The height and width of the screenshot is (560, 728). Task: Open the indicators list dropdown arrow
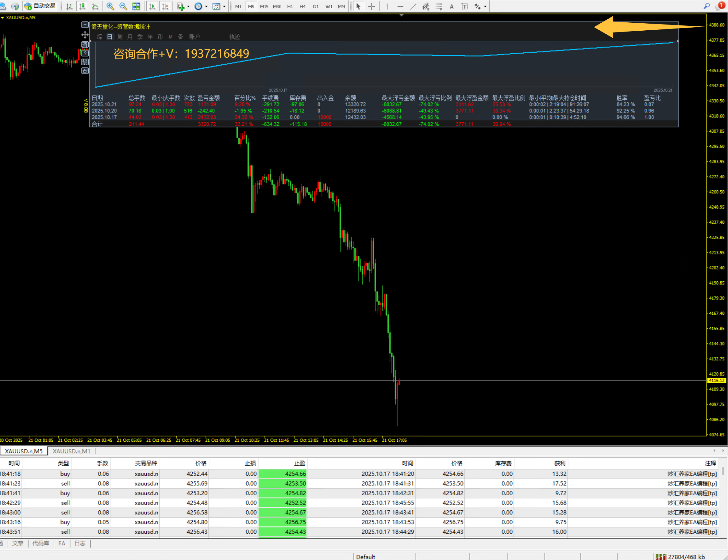click(x=188, y=6)
